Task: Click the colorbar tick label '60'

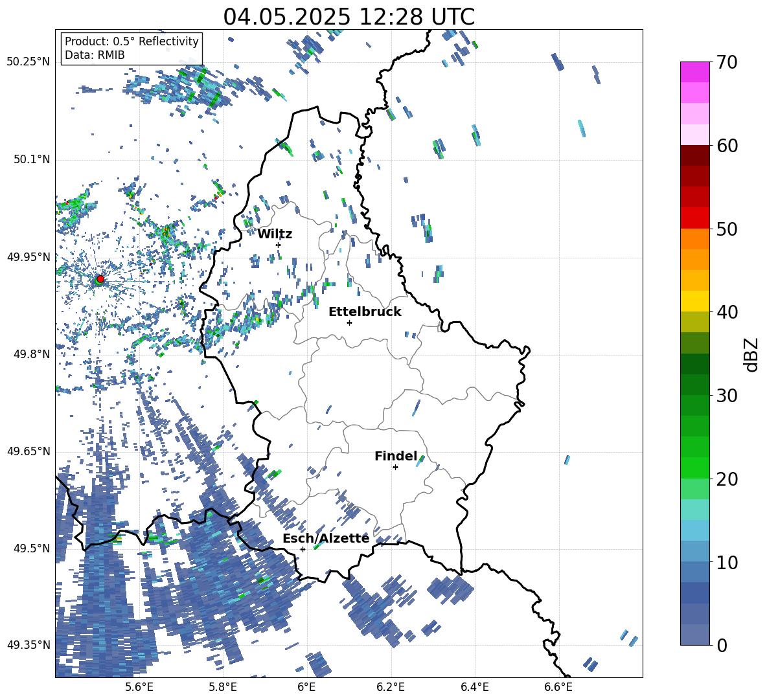Action: click(727, 146)
